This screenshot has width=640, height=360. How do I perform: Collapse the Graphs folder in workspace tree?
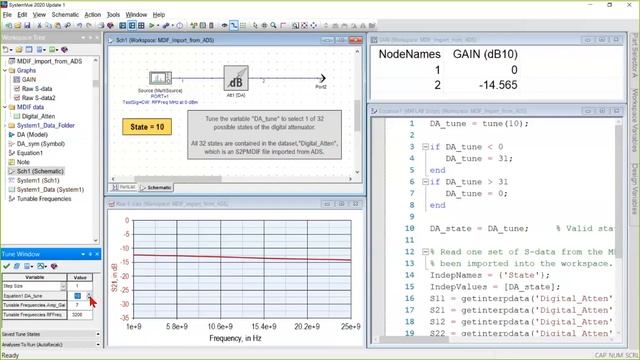click(x=5, y=71)
